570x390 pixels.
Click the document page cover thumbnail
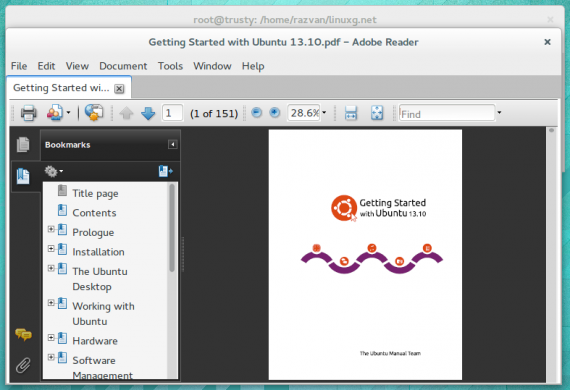point(365,255)
